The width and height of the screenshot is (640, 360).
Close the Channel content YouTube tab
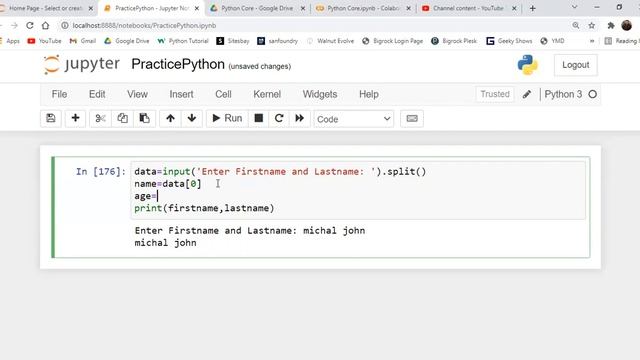click(x=514, y=8)
